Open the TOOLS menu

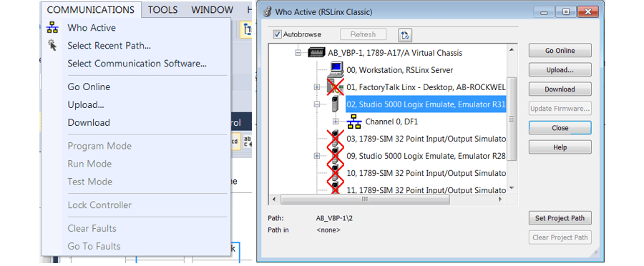click(162, 10)
